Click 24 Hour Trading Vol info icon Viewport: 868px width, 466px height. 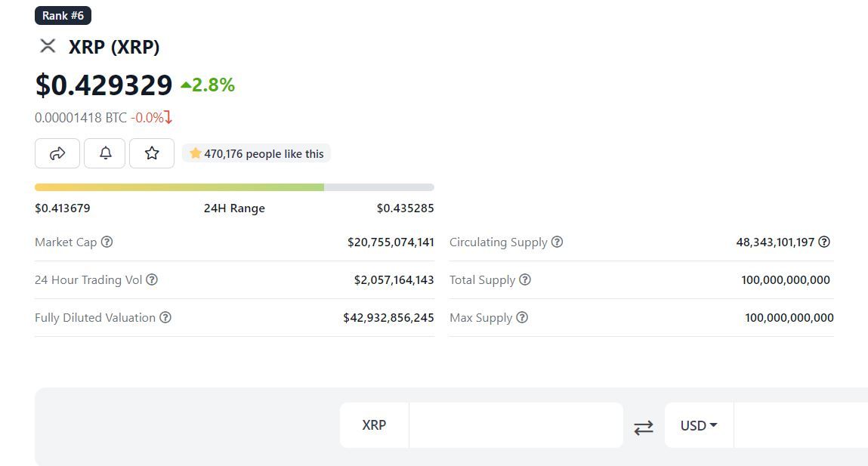(x=152, y=280)
